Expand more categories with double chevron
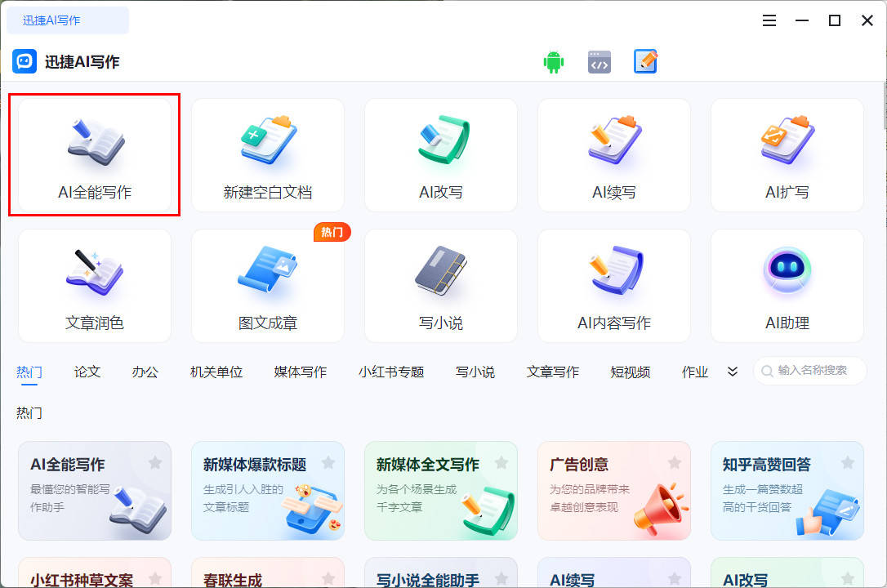The image size is (887, 588). point(733,372)
